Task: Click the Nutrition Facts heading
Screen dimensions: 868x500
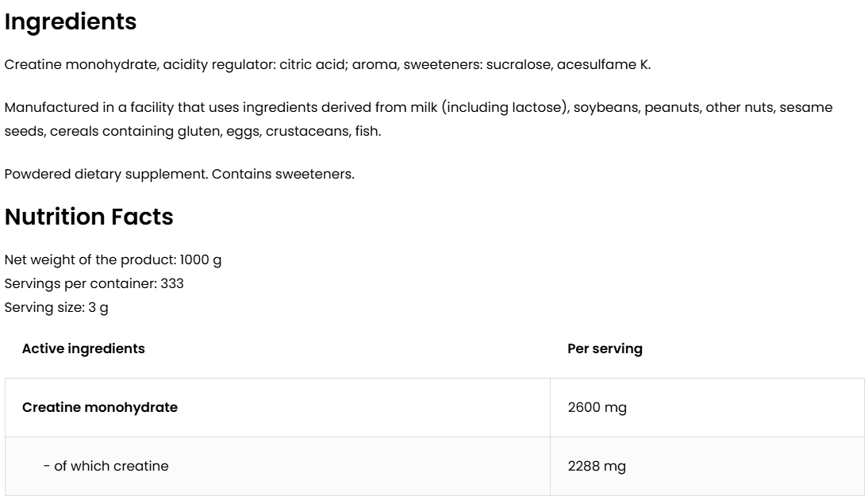Action: pyautogui.click(x=89, y=217)
